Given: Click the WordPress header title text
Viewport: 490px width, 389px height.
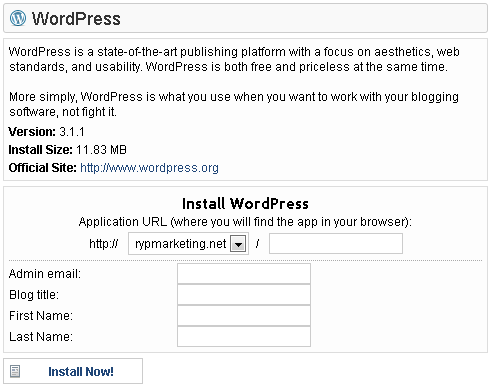Looking at the screenshot, I should pos(76,18).
